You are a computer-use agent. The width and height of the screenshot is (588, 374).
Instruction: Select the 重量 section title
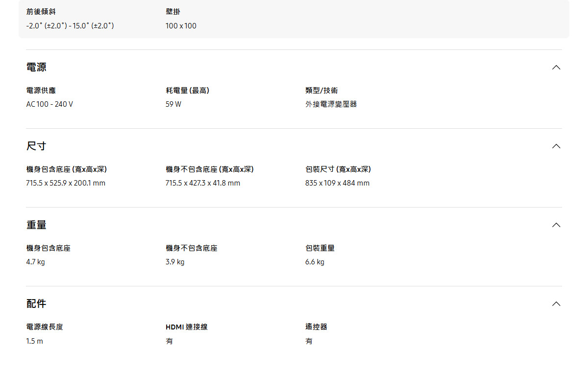click(35, 225)
